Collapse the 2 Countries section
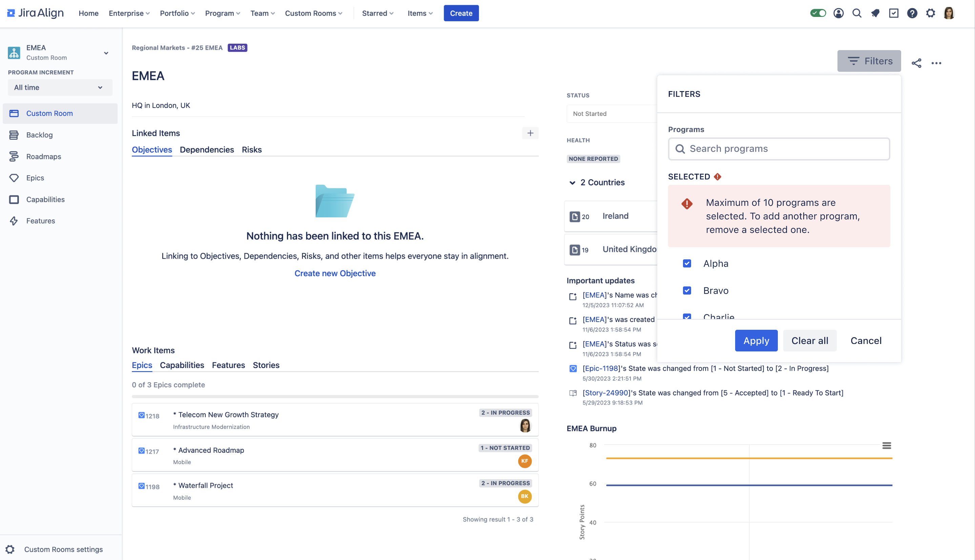 coord(572,183)
